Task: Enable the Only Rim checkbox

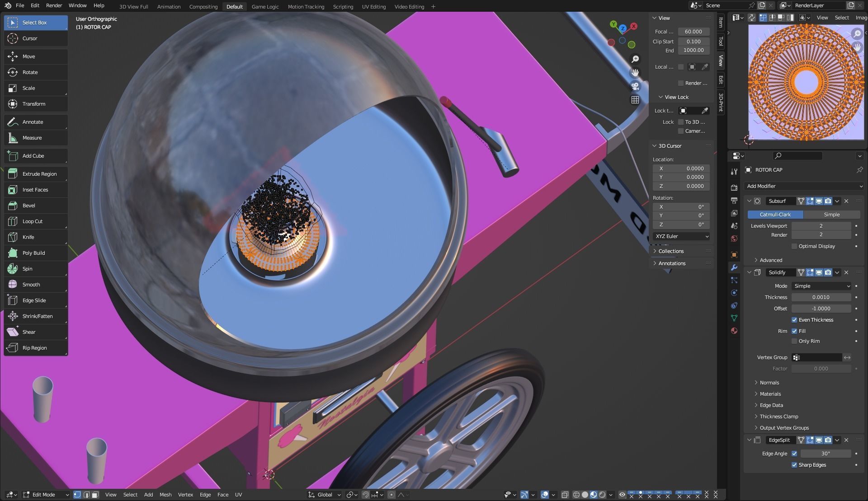Action: point(794,341)
